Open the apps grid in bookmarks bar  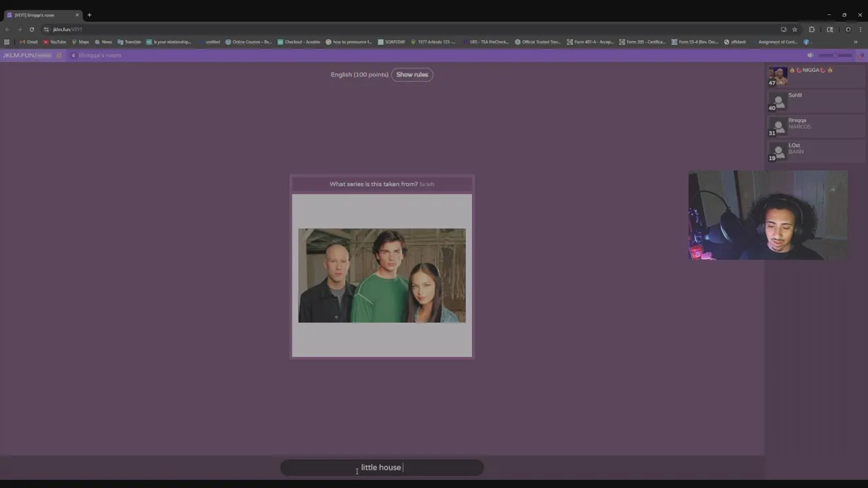click(7, 42)
